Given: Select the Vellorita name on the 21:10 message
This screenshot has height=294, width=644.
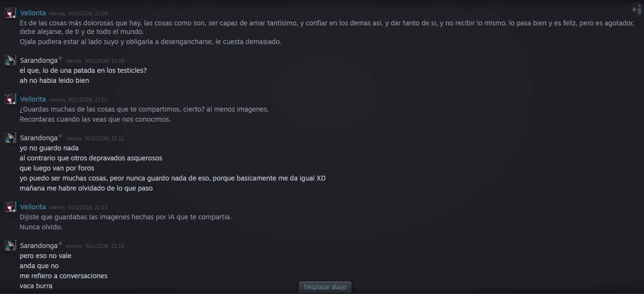Looking at the screenshot, I should point(33,99).
